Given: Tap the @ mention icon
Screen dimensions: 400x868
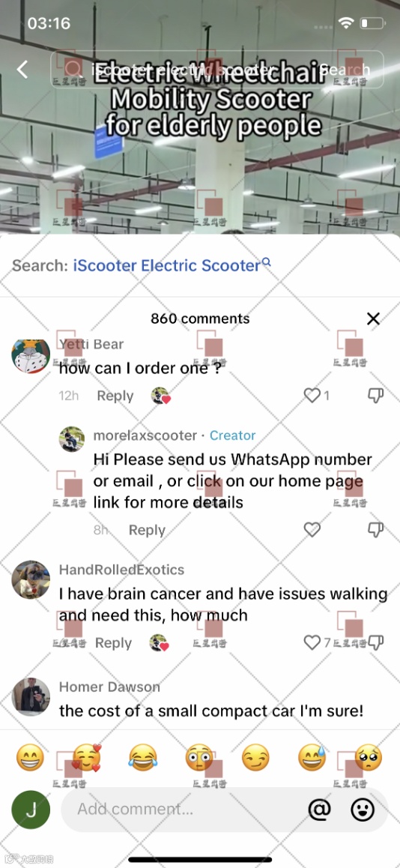Looking at the screenshot, I should (x=319, y=810).
